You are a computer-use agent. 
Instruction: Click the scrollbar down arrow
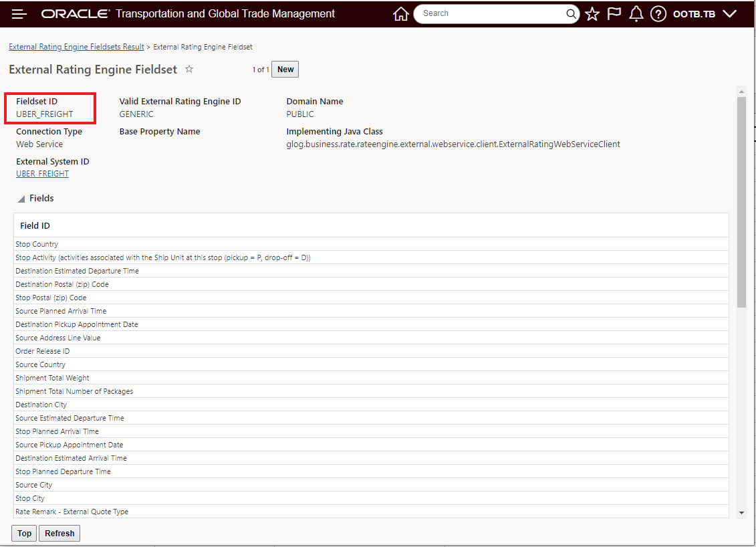(x=741, y=513)
